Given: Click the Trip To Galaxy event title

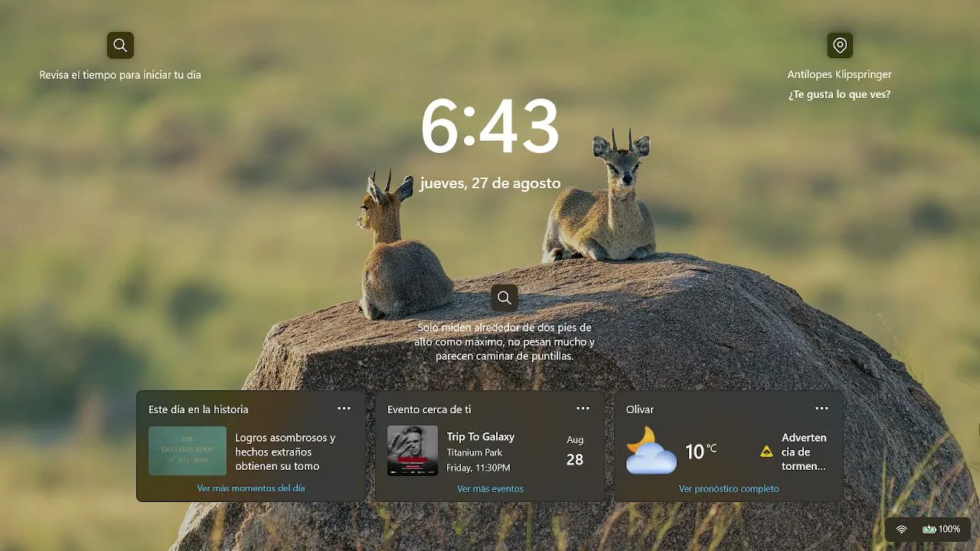Looking at the screenshot, I should [x=481, y=437].
